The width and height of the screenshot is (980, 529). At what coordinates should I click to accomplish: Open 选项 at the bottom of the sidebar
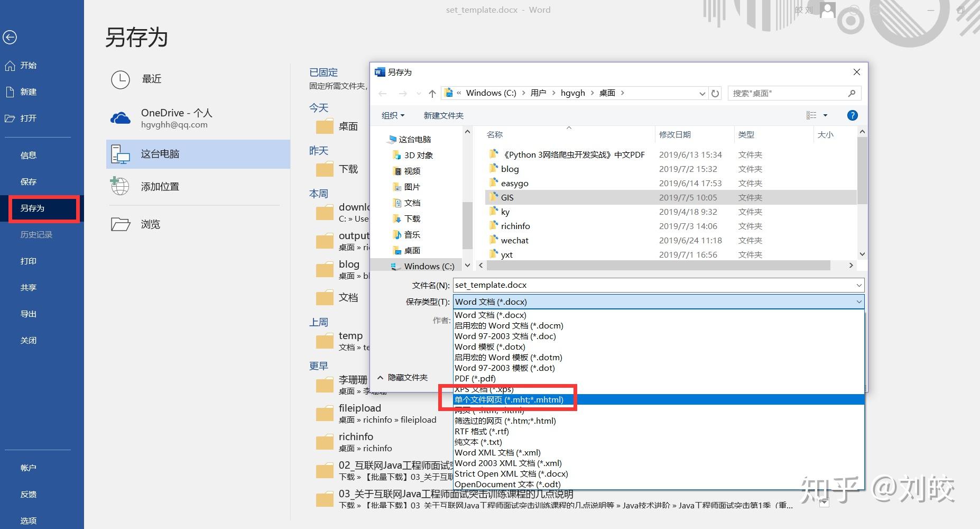pyautogui.click(x=29, y=521)
